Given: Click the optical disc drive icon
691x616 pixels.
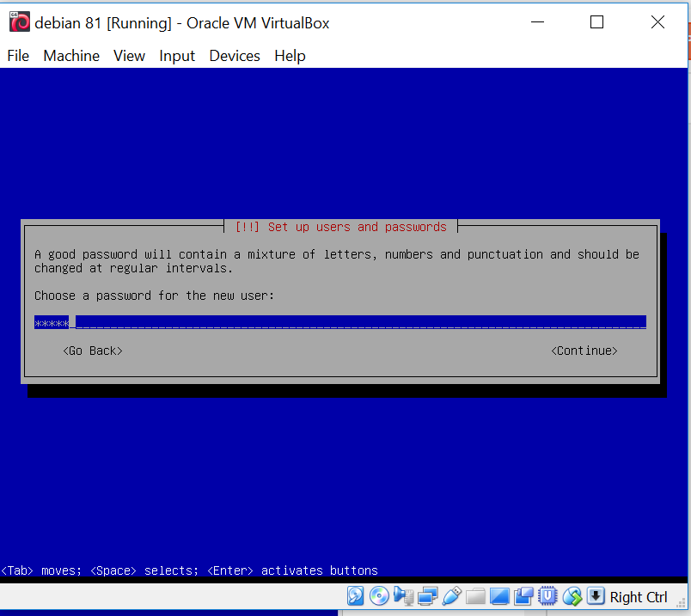Looking at the screenshot, I should click(379, 596).
